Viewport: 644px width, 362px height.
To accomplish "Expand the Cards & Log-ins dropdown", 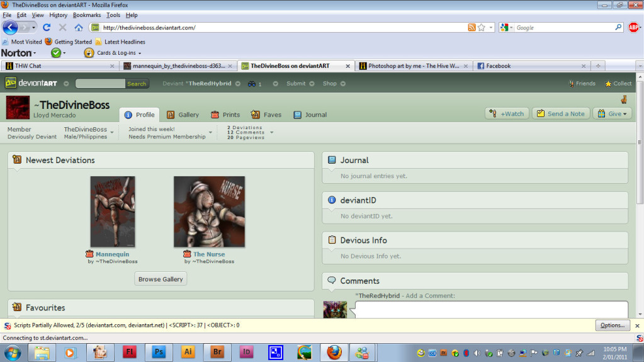I will pos(113,53).
